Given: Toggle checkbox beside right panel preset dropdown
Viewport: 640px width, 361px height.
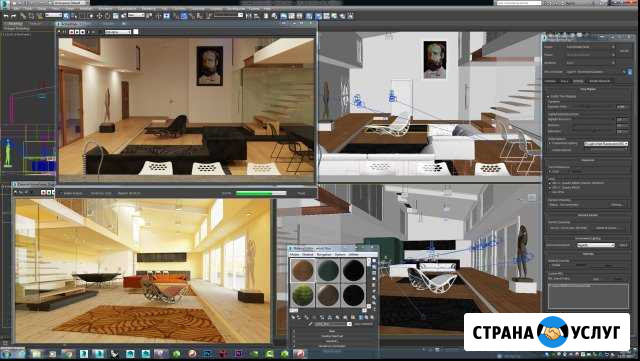Looking at the screenshot, I should (x=549, y=143).
